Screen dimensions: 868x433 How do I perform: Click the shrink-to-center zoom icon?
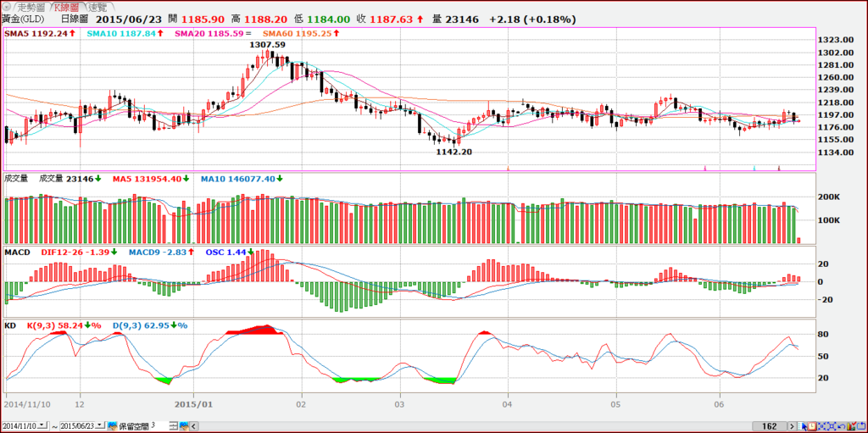click(821, 426)
